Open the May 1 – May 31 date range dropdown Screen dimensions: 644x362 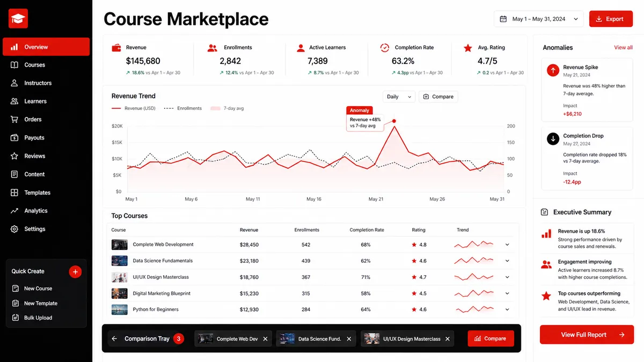coord(539,19)
